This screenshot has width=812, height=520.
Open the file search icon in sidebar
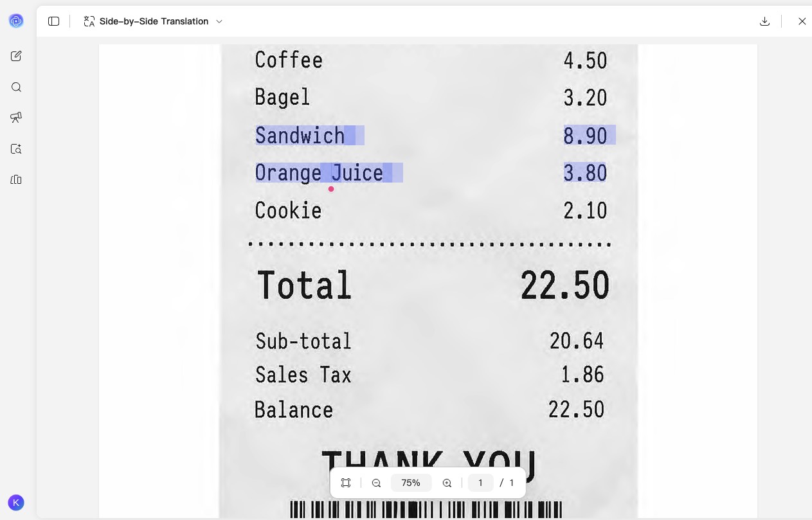tap(16, 148)
